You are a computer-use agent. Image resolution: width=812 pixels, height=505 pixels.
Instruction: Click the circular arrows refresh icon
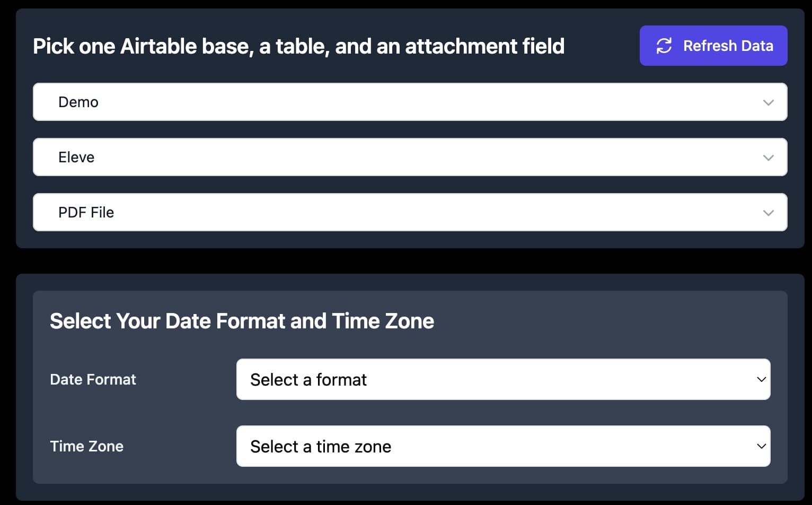tap(664, 46)
